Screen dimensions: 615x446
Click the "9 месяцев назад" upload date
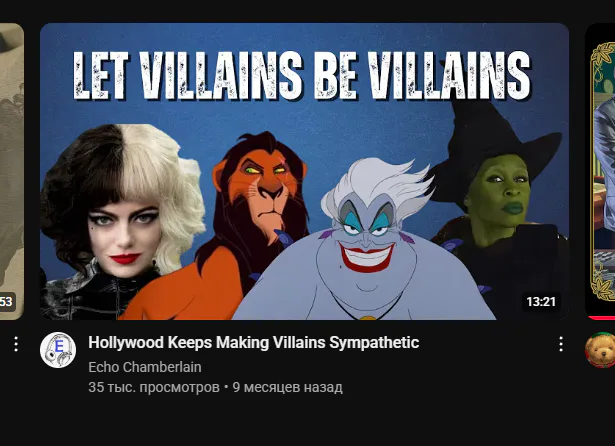tap(287, 387)
